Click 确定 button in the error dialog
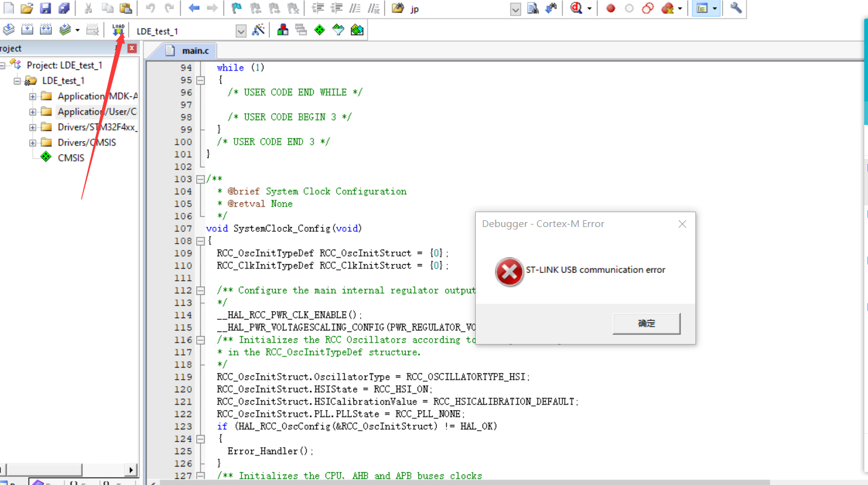 tap(647, 324)
